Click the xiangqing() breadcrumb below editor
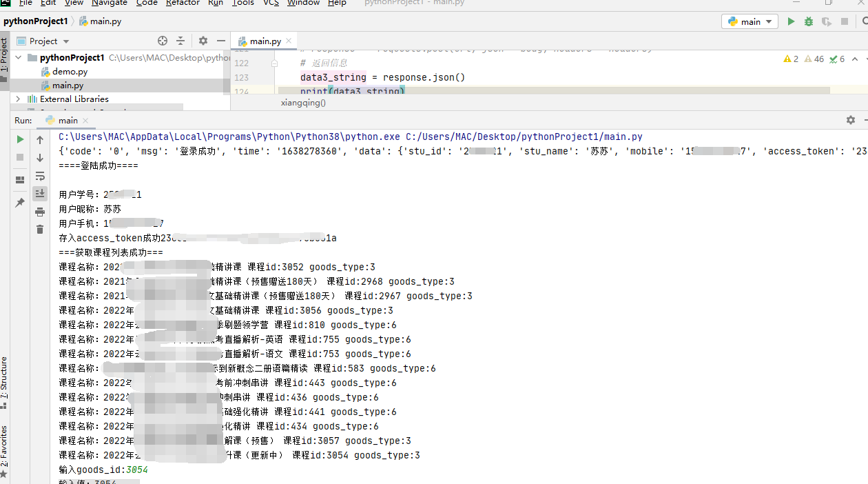 pyautogui.click(x=303, y=103)
